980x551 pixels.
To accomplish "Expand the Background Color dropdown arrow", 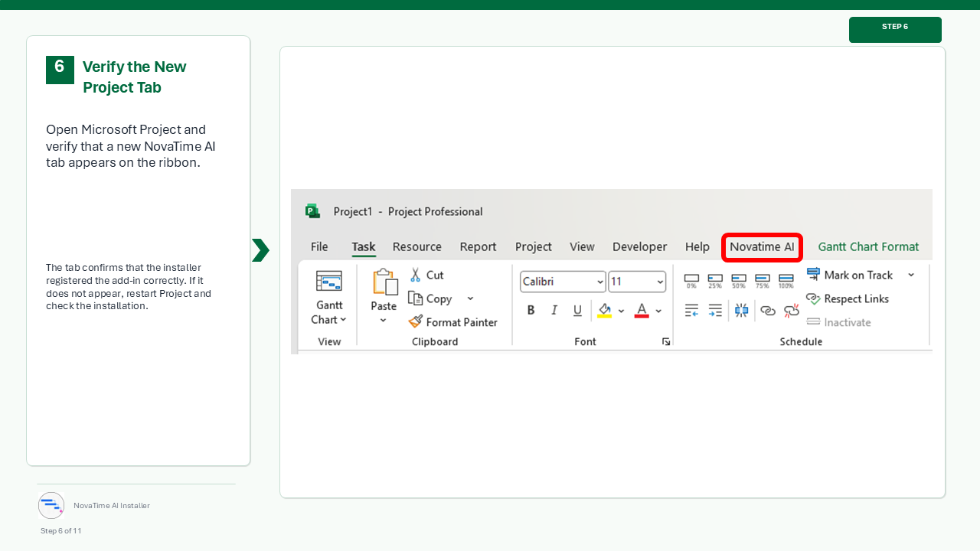I will (x=621, y=311).
